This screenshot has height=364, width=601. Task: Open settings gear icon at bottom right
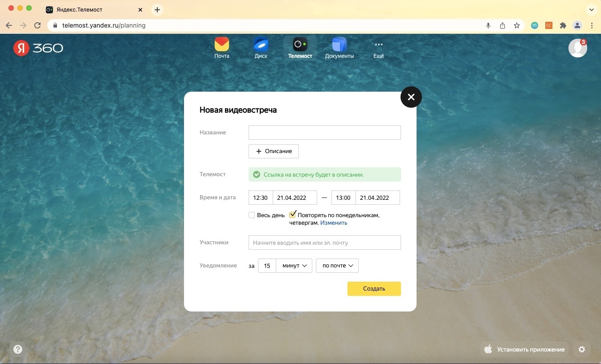click(x=582, y=349)
